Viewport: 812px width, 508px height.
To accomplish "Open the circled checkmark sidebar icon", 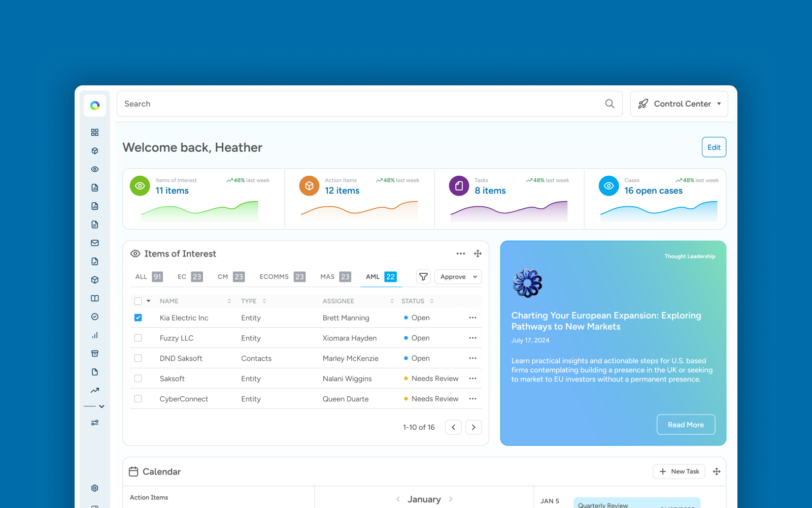I will [x=95, y=316].
